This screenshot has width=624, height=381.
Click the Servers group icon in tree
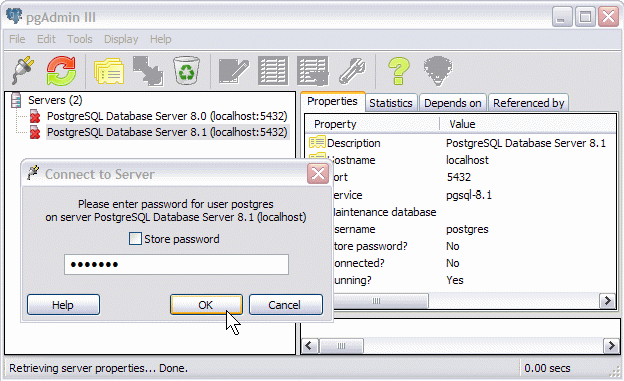click(x=16, y=100)
